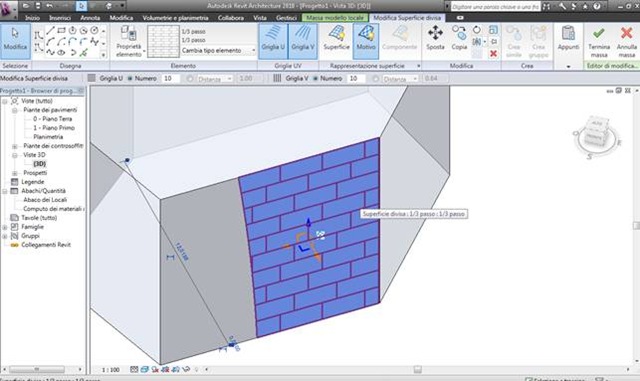The height and width of the screenshot is (381, 640).
Task: Collapse the Viste 3D tree node
Action: pyautogui.click(x=15, y=155)
